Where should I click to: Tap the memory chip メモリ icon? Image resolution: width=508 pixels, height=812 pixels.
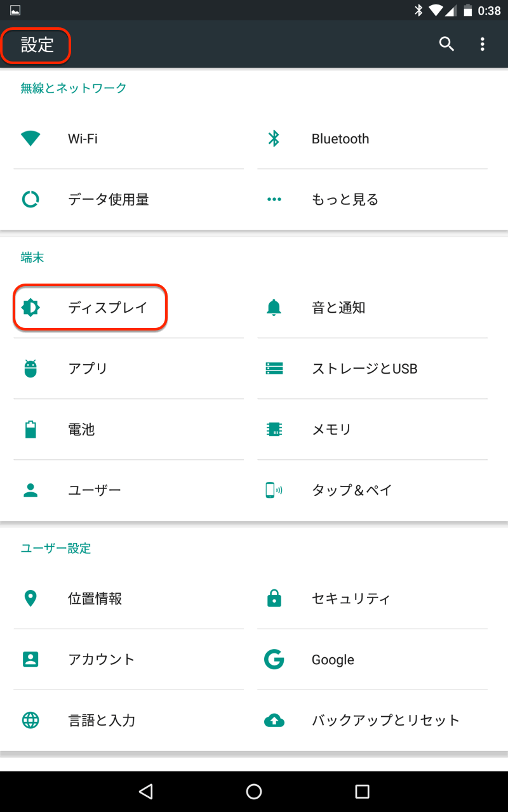point(274,429)
